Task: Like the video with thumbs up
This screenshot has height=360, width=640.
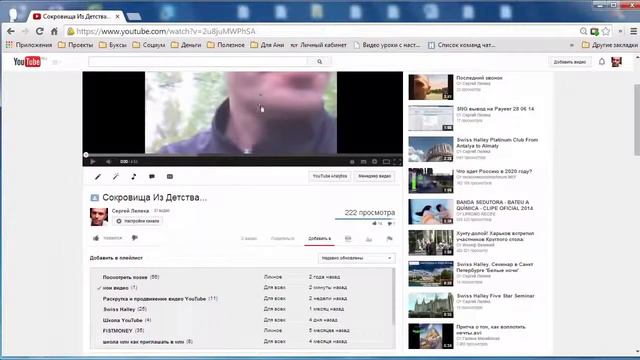Action: tap(96, 238)
